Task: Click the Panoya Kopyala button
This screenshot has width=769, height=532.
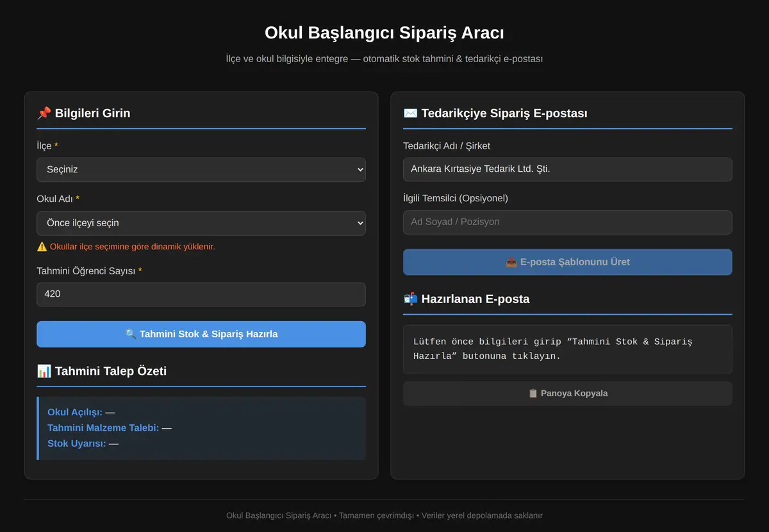Action: tap(568, 394)
